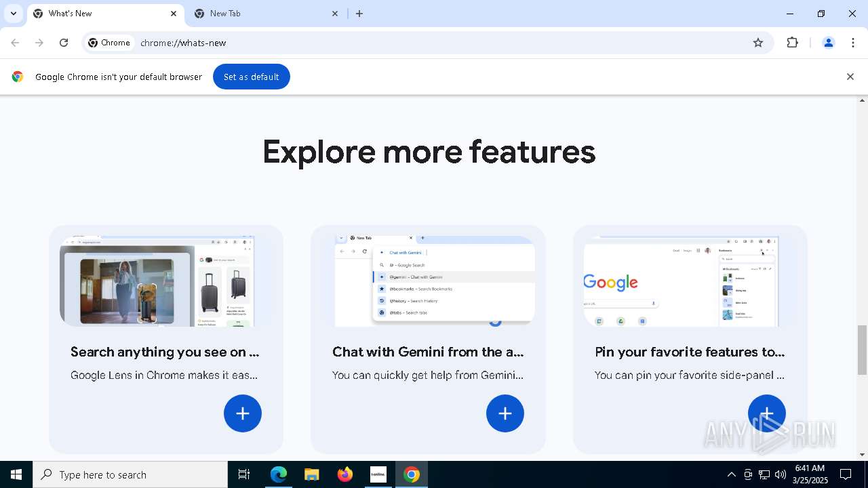Click the Chrome logo in infobar

pyautogui.click(x=18, y=77)
